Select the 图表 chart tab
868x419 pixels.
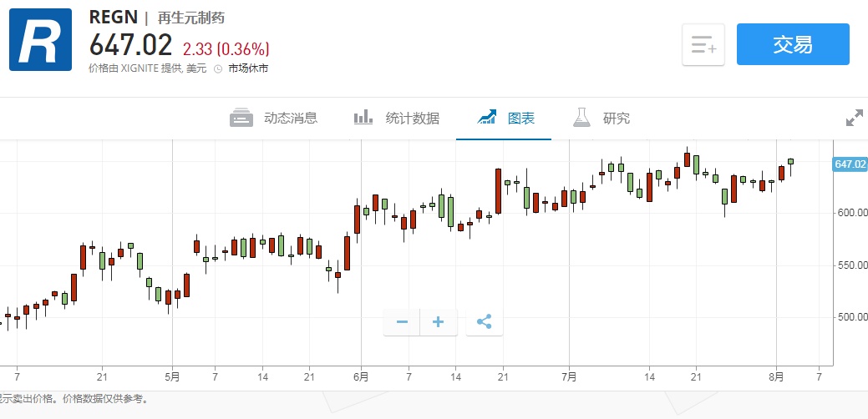tap(505, 118)
